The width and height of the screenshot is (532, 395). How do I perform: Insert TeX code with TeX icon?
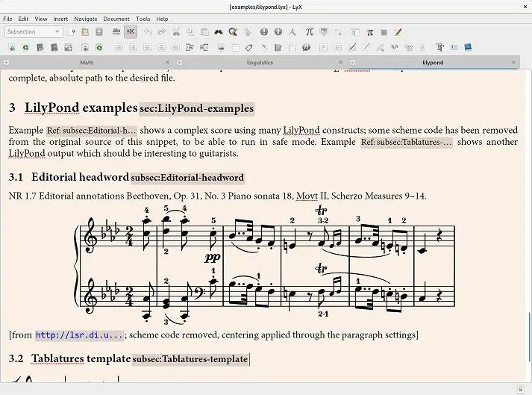pyautogui.click(x=393, y=47)
